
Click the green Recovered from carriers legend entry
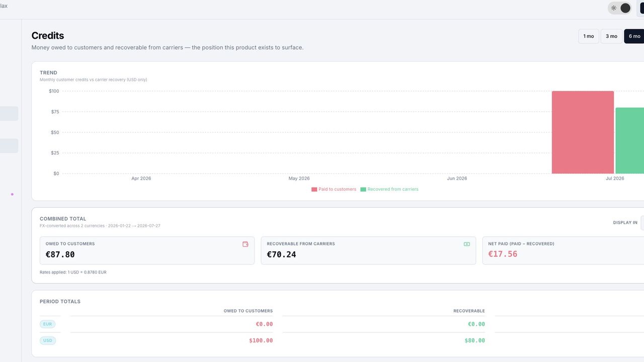[389, 190]
